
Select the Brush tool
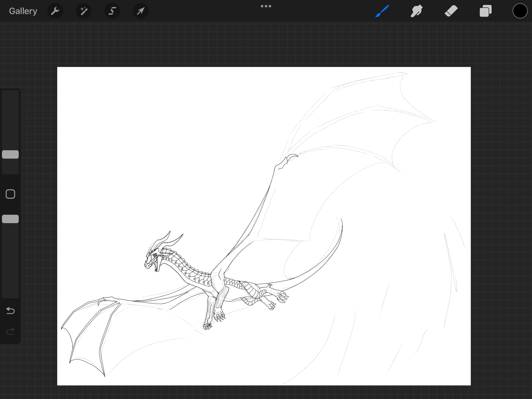click(x=382, y=11)
